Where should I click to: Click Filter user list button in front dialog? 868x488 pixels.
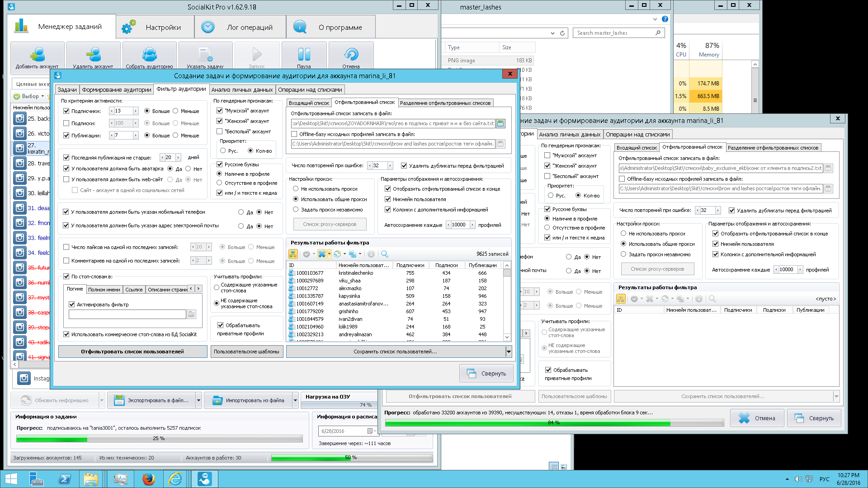pos(132,352)
